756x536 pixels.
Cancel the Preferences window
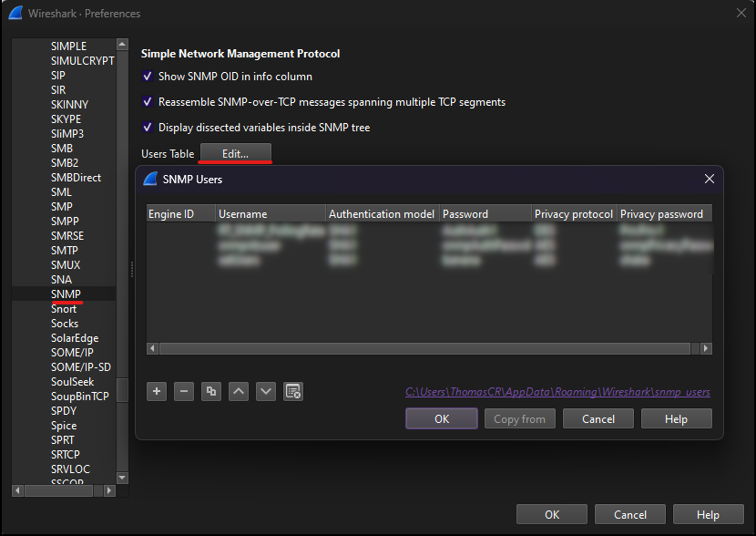pyautogui.click(x=630, y=515)
